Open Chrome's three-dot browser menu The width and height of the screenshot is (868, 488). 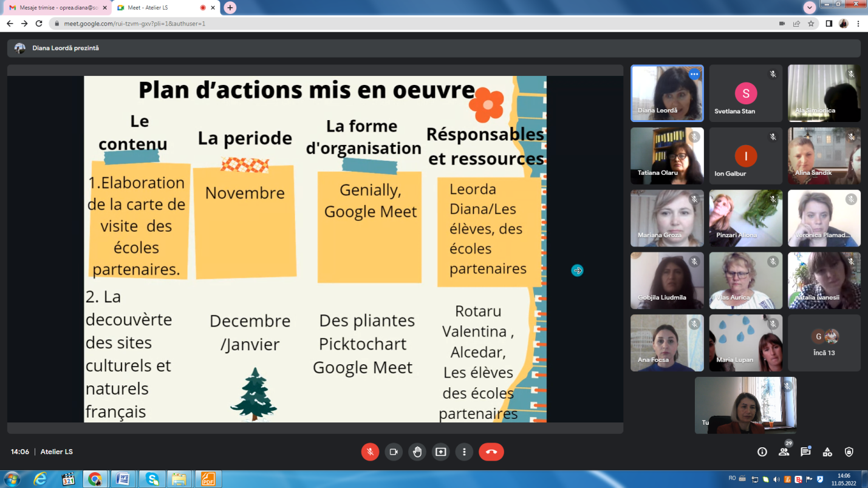[x=858, y=24]
